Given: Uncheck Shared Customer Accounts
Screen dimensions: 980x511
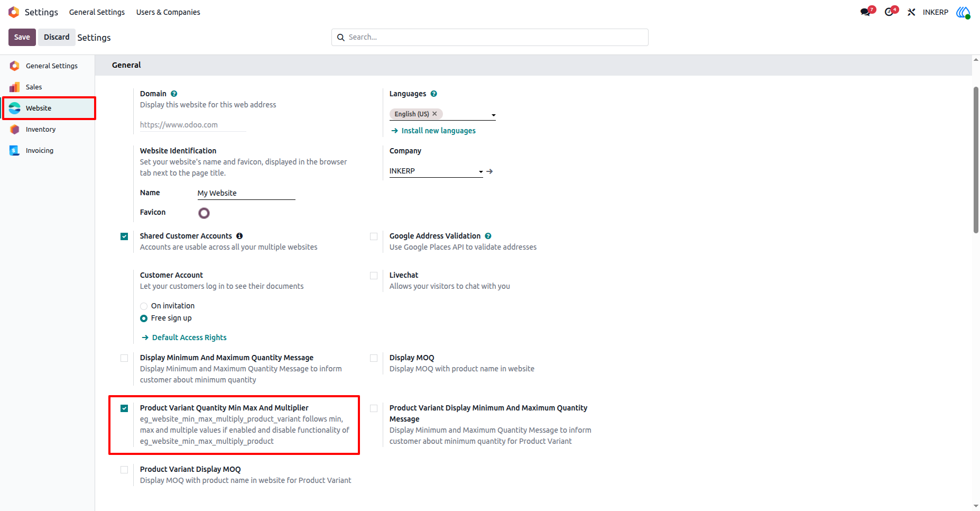Looking at the screenshot, I should tap(124, 236).
